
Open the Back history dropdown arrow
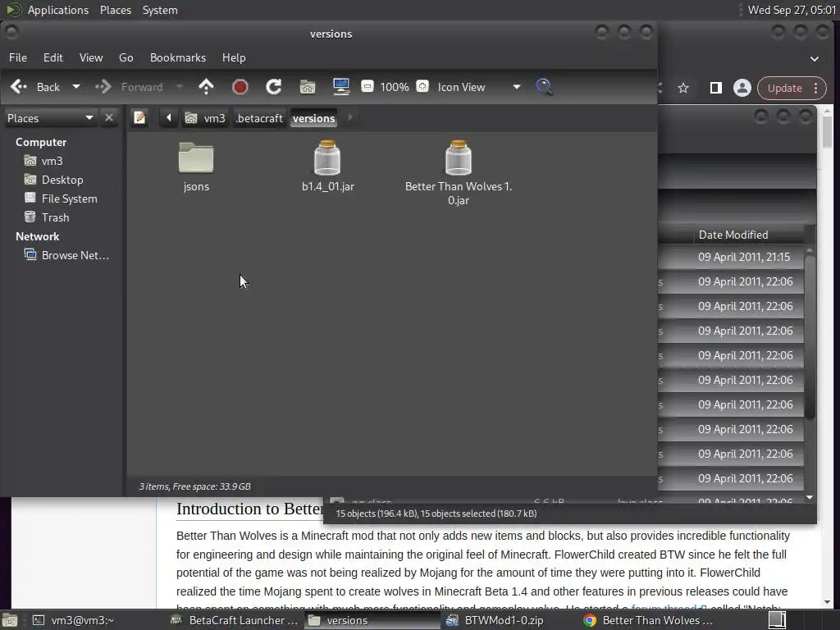pyautogui.click(x=76, y=87)
